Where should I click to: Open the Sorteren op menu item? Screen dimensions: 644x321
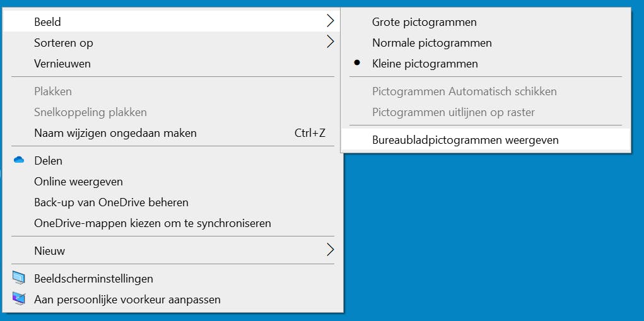point(63,43)
